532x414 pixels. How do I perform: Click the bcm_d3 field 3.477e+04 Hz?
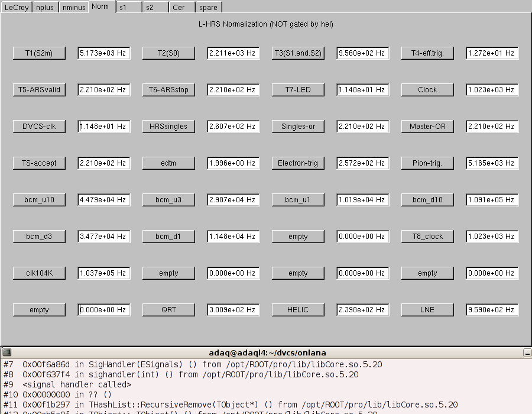click(x=104, y=237)
